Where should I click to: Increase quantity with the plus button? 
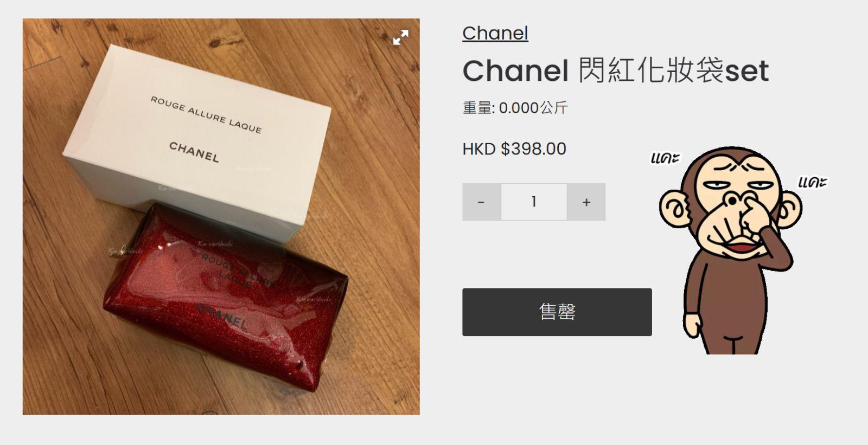(586, 202)
